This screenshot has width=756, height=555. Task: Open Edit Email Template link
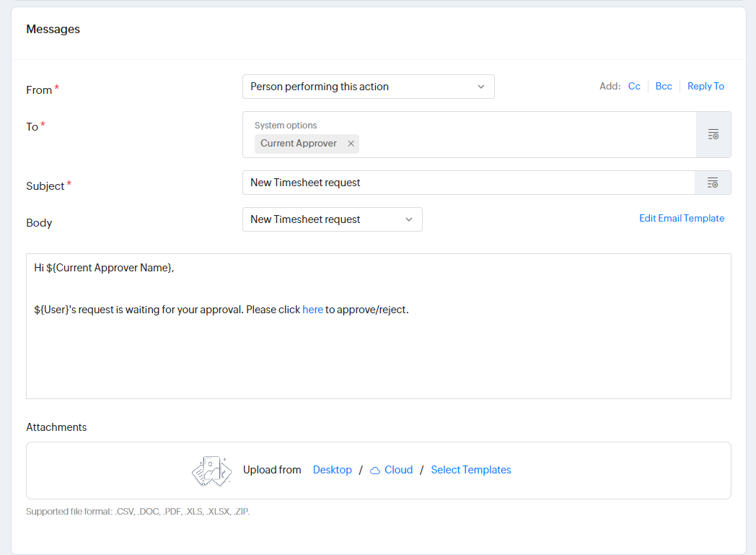click(x=681, y=218)
